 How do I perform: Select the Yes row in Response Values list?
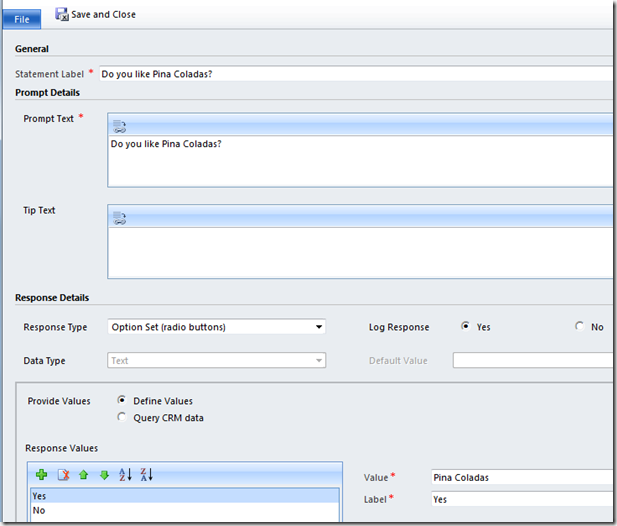click(x=185, y=496)
